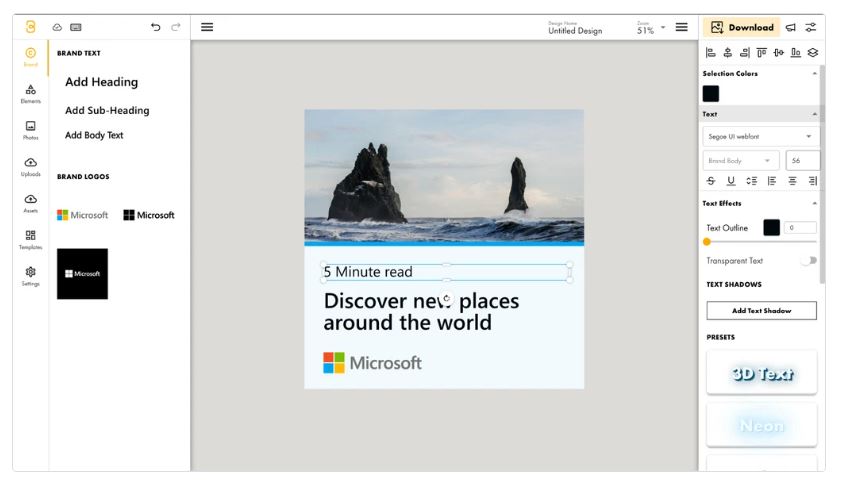
Task: Right-align the text
Action: tap(812, 181)
